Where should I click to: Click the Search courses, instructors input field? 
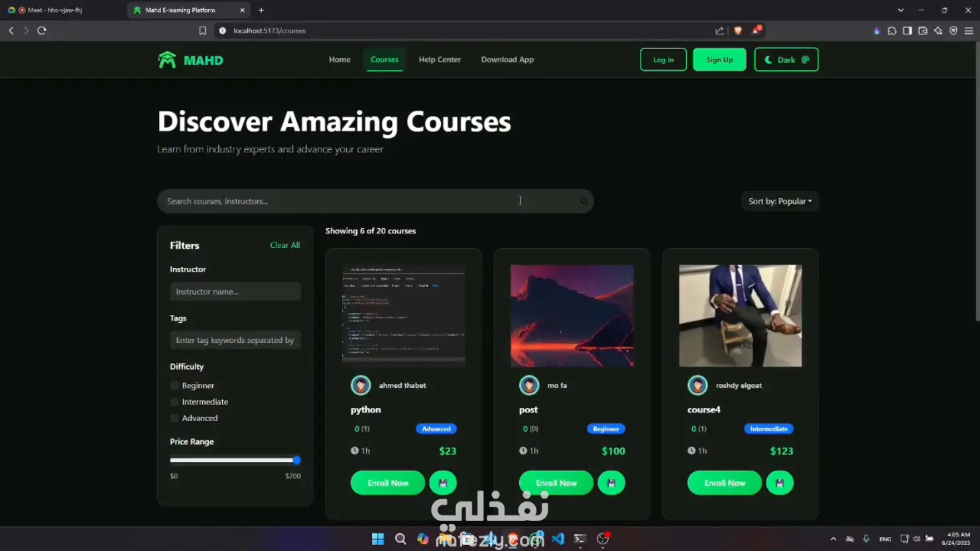[x=375, y=201]
